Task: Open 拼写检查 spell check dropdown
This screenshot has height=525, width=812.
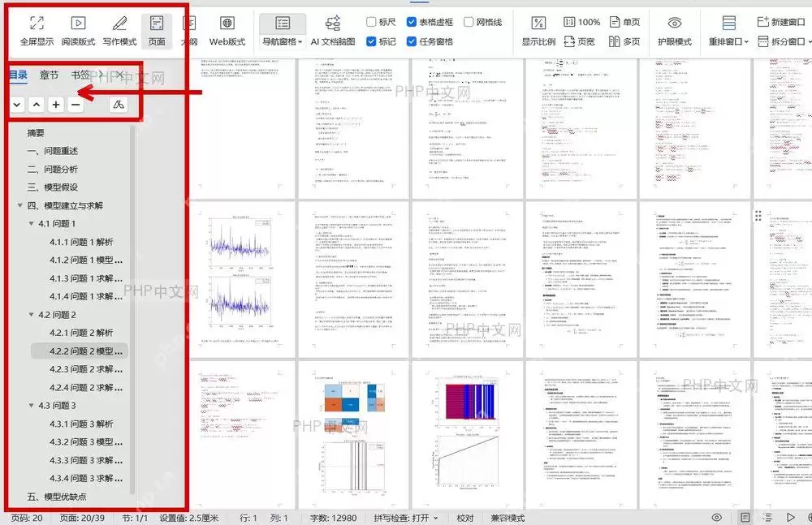Action: pos(406,518)
